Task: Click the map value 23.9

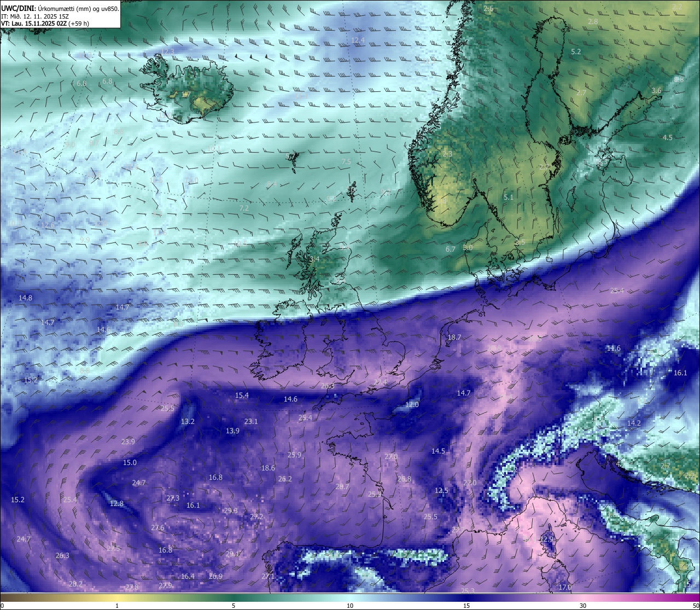Action: point(128,441)
